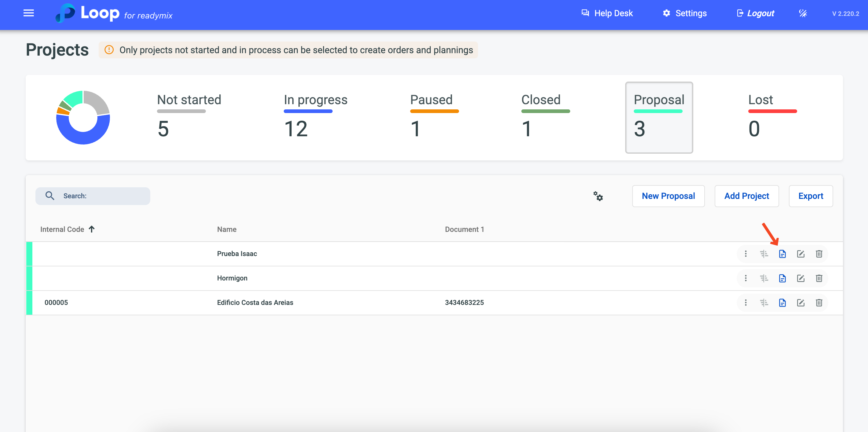Delete the Hormigon proposal with trash icon

tap(819, 278)
